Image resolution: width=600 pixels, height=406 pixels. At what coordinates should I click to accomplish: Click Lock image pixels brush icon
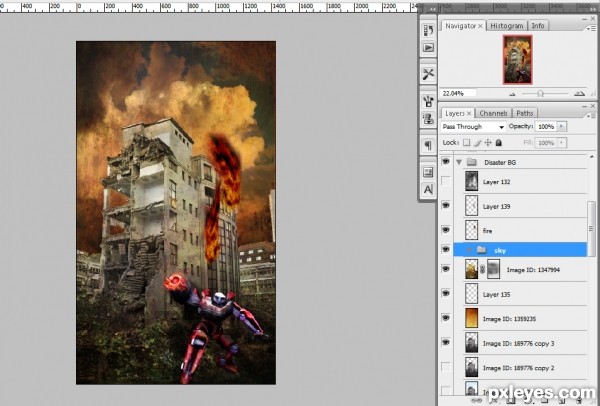[477, 143]
